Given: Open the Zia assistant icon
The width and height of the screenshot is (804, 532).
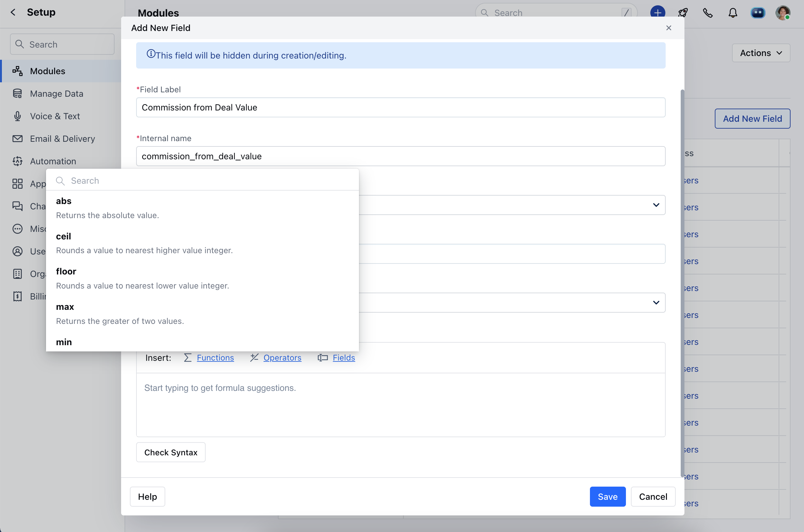Looking at the screenshot, I should (759, 13).
